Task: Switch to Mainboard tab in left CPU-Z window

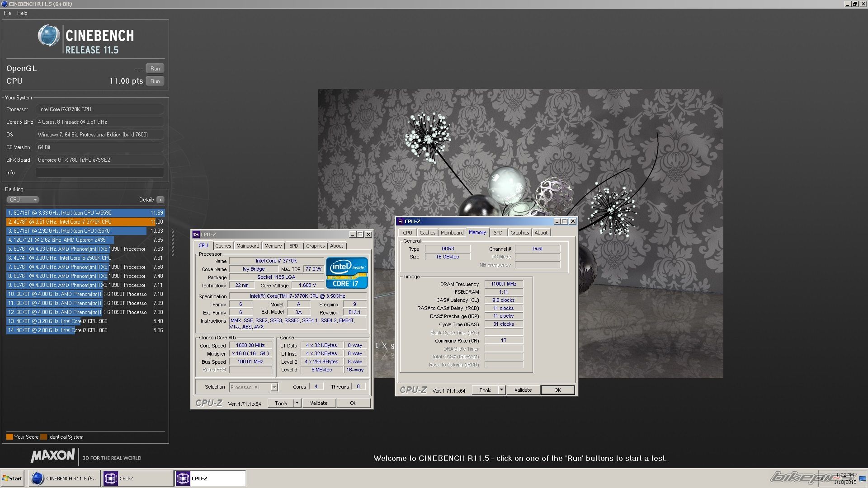Action: point(248,246)
